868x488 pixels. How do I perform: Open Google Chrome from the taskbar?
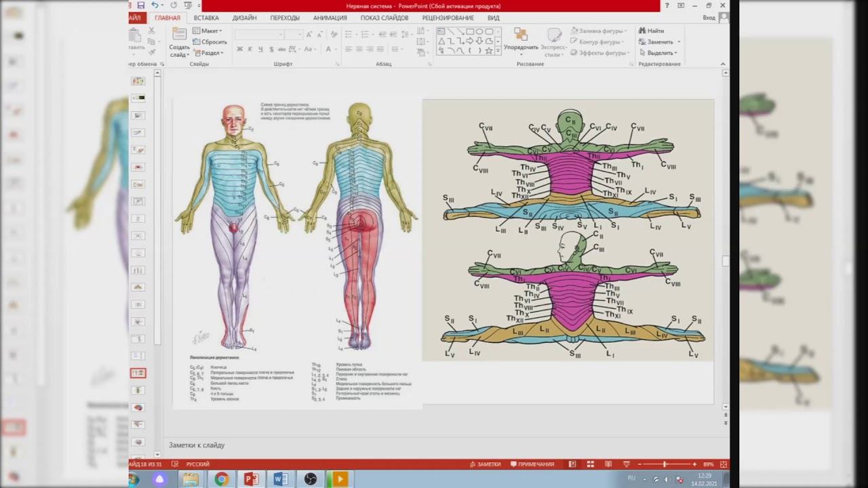pos(221,480)
